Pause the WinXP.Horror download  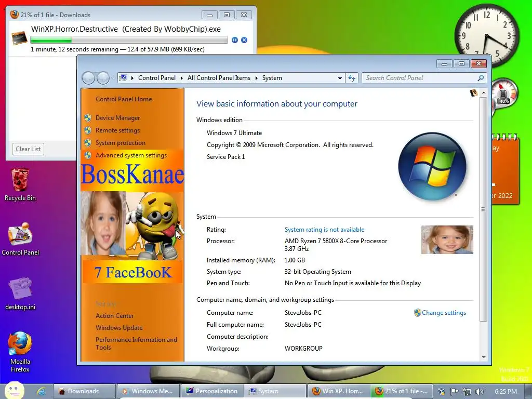(x=234, y=40)
